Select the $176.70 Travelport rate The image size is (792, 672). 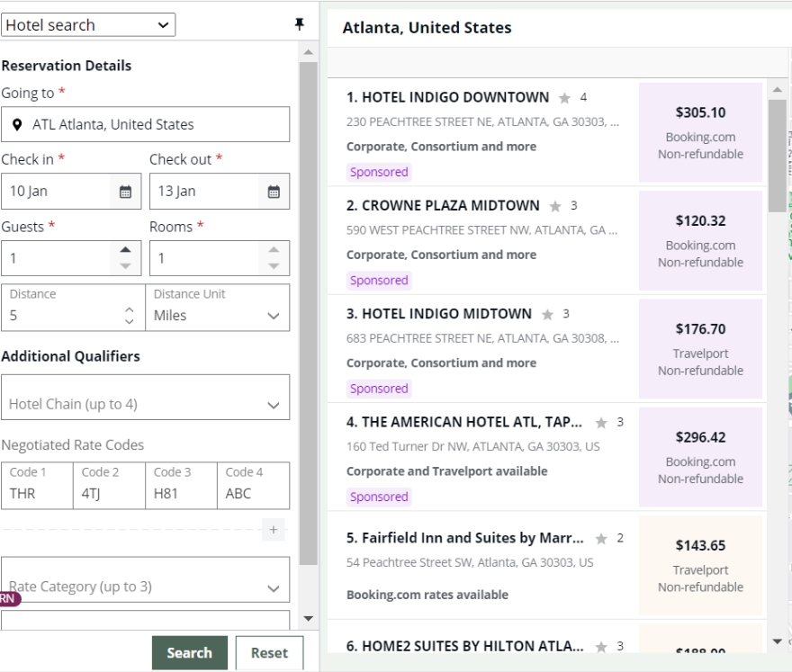pos(700,349)
